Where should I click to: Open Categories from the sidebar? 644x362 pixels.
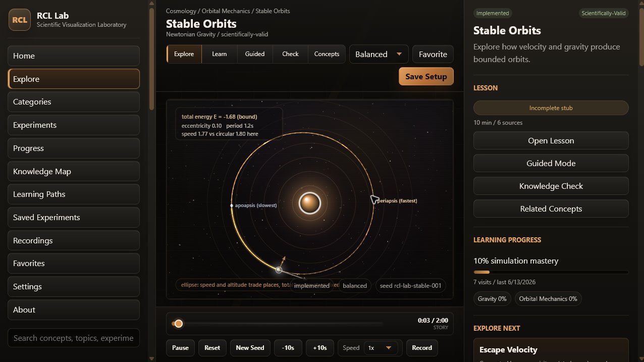[x=74, y=101]
